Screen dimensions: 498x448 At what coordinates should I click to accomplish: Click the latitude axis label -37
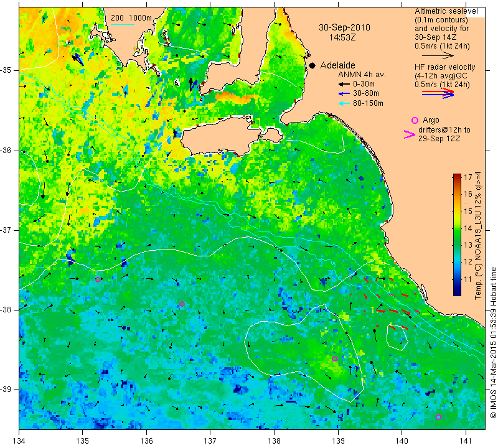pos(6,230)
